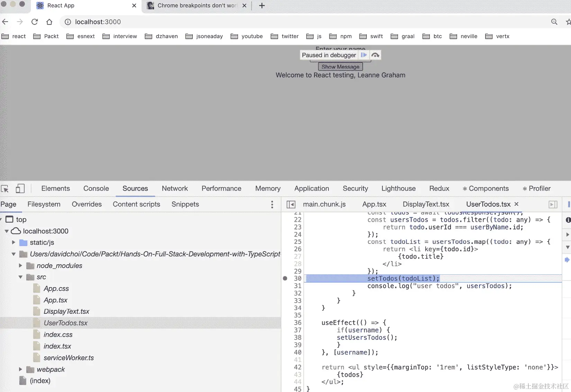This screenshot has height=392, width=571.
Task: Toggle a breakpoint on line 42
Action: [298, 367]
